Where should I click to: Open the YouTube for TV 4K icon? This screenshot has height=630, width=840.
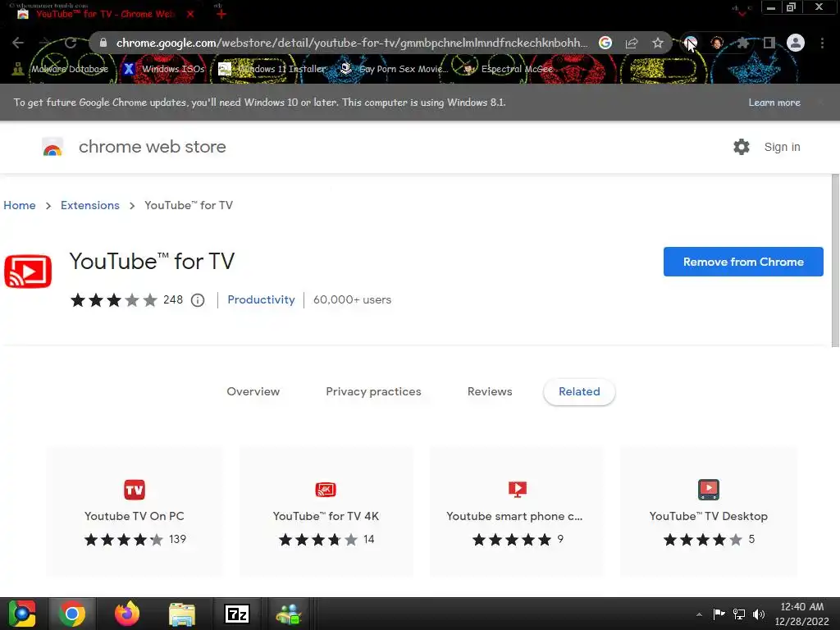click(326, 489)
